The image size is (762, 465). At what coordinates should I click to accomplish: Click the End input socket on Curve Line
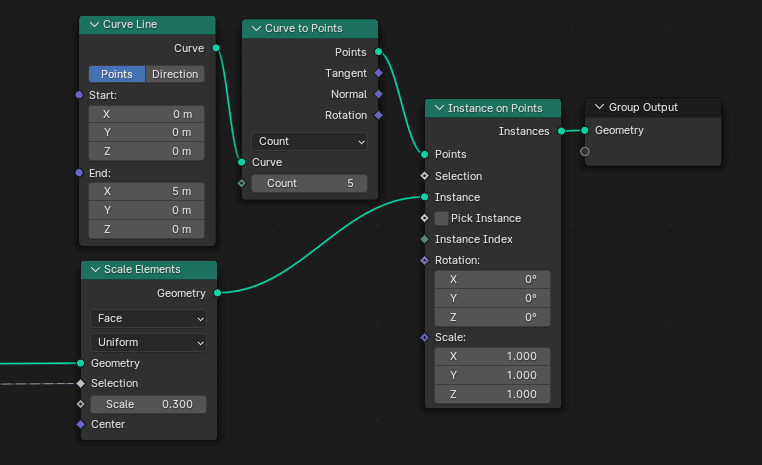79,172
